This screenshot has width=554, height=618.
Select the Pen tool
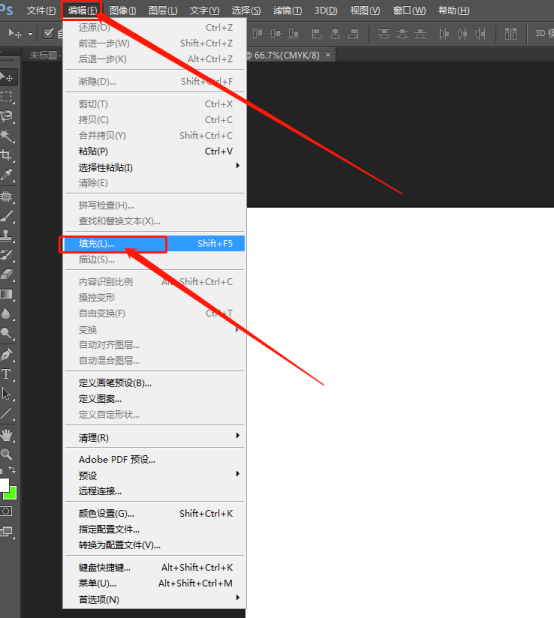6,354
